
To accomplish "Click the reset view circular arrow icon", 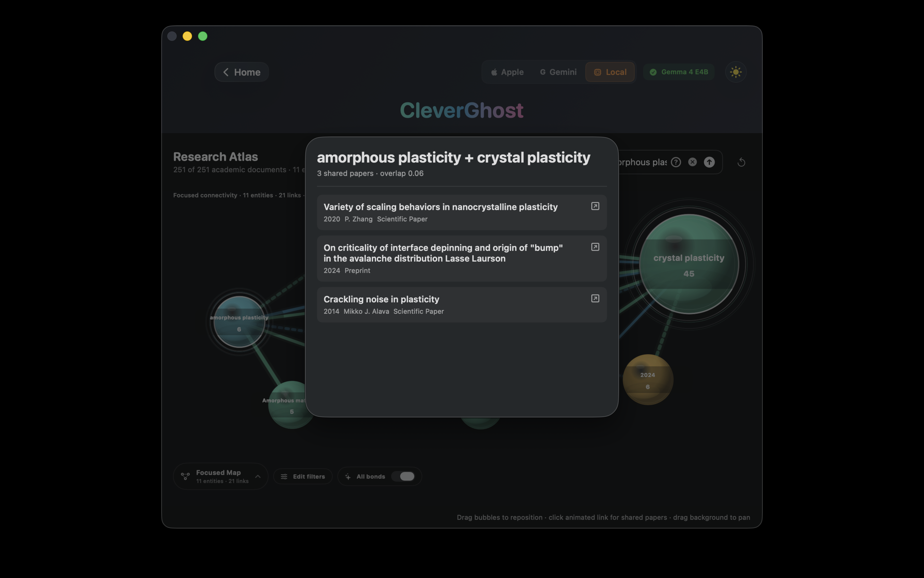I will point(741,162).
